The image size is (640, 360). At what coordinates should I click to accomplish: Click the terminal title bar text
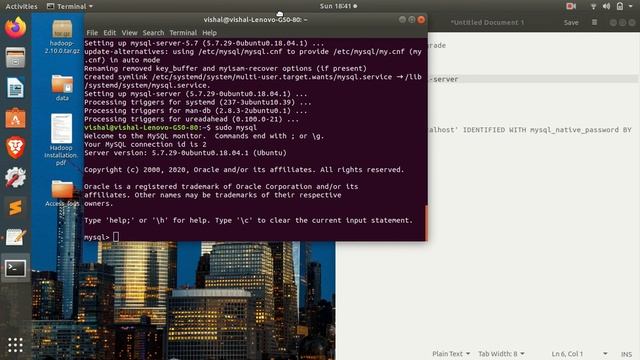point(256,20)
